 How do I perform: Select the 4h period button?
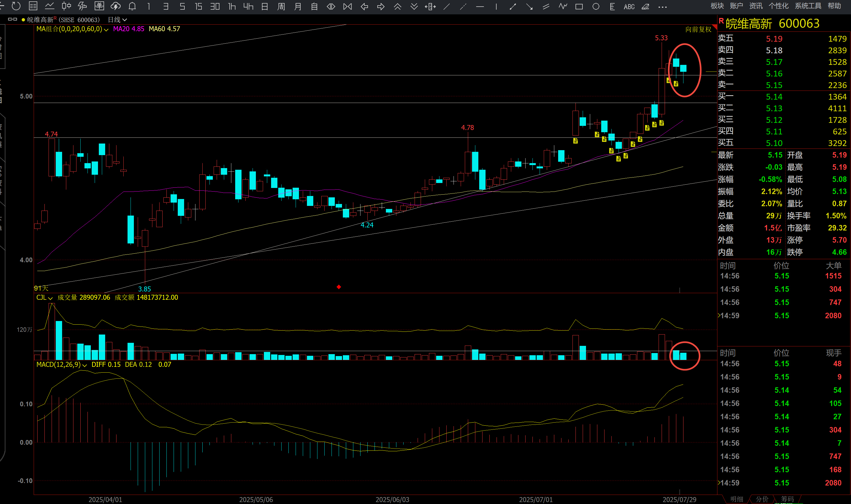(x=248, y=6)
